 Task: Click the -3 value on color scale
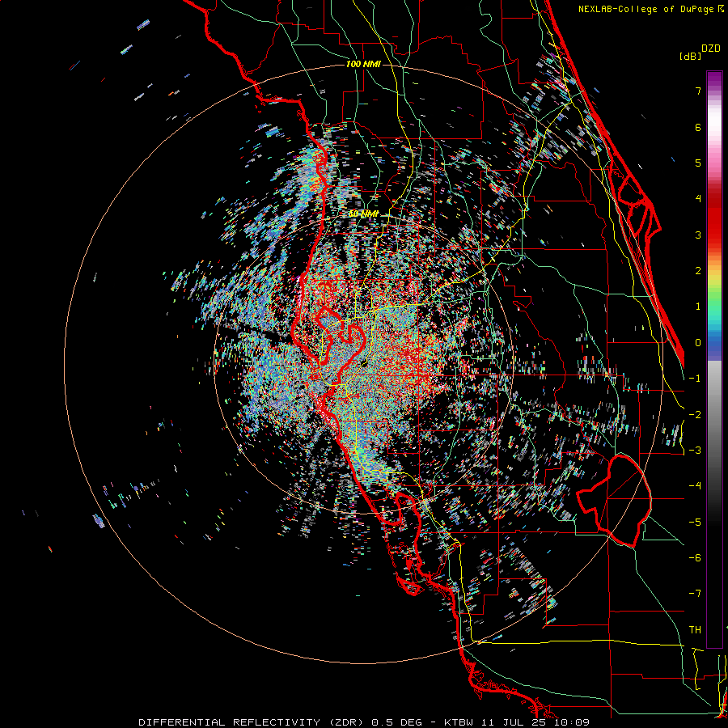695,451
